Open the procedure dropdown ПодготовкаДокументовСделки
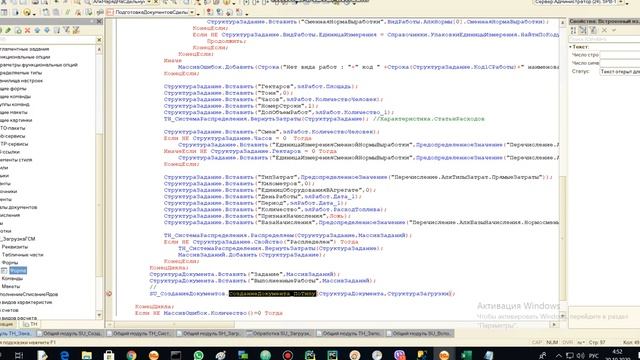Viewport: 640px width, 360px height. 192,13
